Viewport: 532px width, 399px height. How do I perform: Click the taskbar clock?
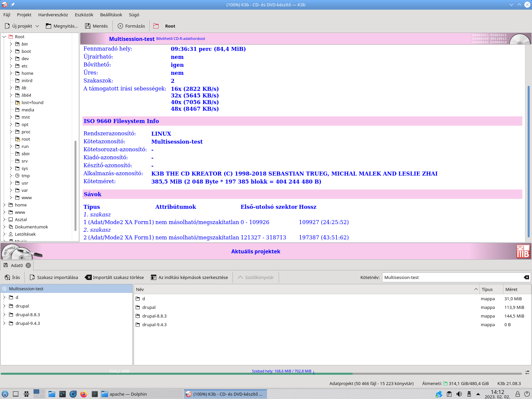497,394
